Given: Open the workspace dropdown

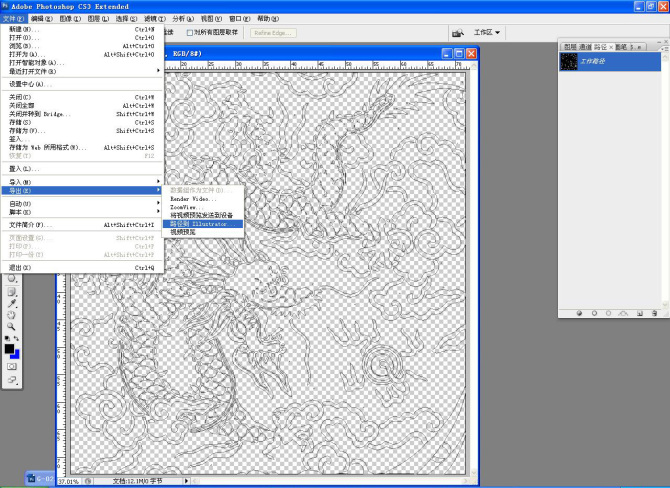Looking at the screenshot, I should click(488, 33).
